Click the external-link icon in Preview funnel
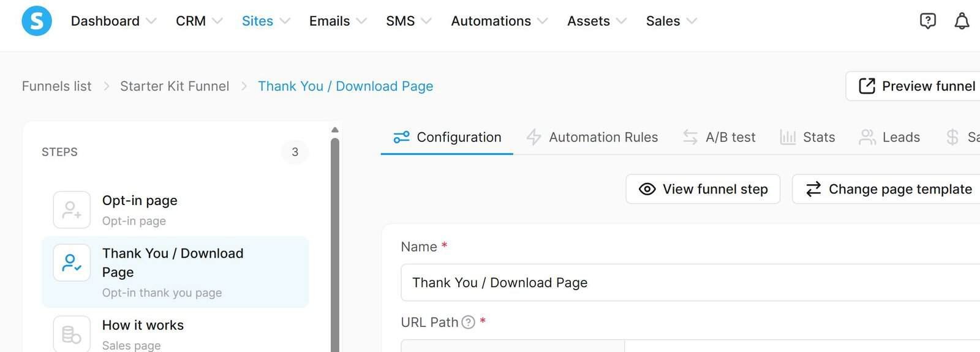Viewport: 980px width, 352px height. [867, 86]
